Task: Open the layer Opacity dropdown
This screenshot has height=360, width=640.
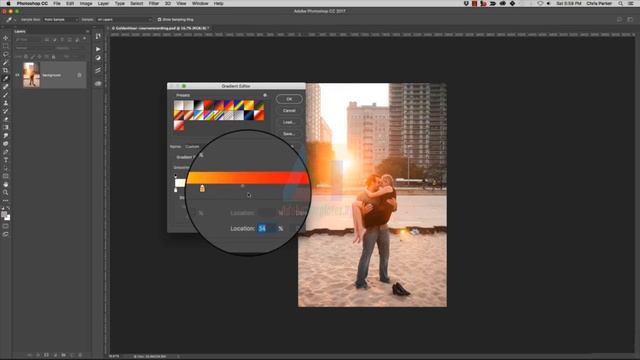Action: (78, 48)
